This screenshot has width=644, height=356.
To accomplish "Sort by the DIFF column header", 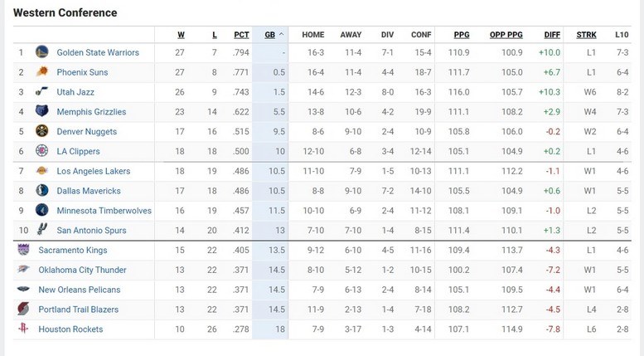I will tap(552, 35).
